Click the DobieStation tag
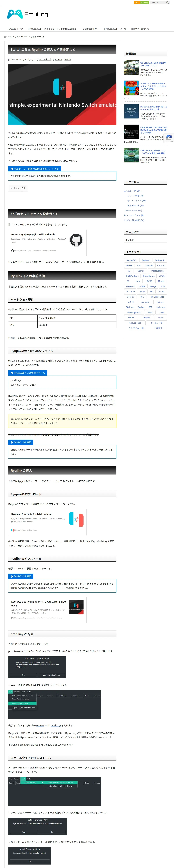This screenshot has width=174, height=868. pyautogui.click(x=157, y=271)
